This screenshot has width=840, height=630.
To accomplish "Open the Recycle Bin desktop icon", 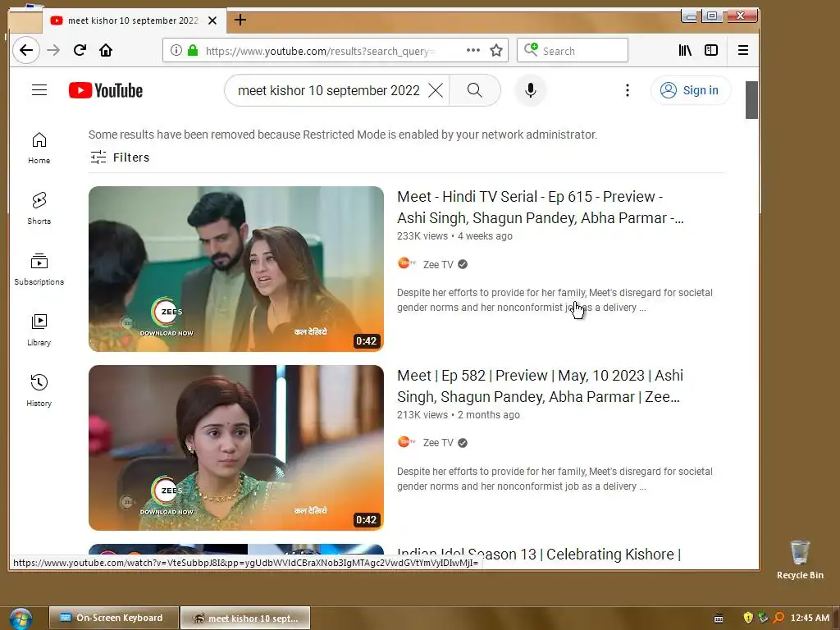I will pyautogui.click(x=800, y=559).
